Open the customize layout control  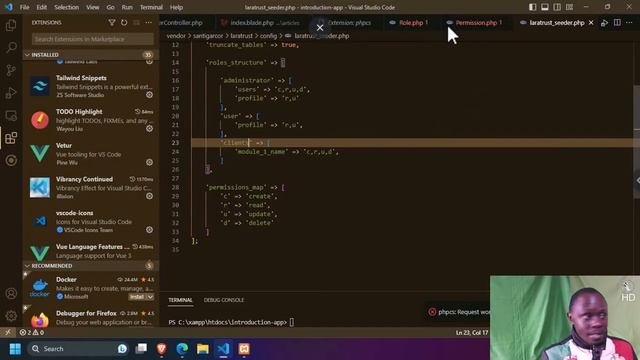tap(569, 7)
